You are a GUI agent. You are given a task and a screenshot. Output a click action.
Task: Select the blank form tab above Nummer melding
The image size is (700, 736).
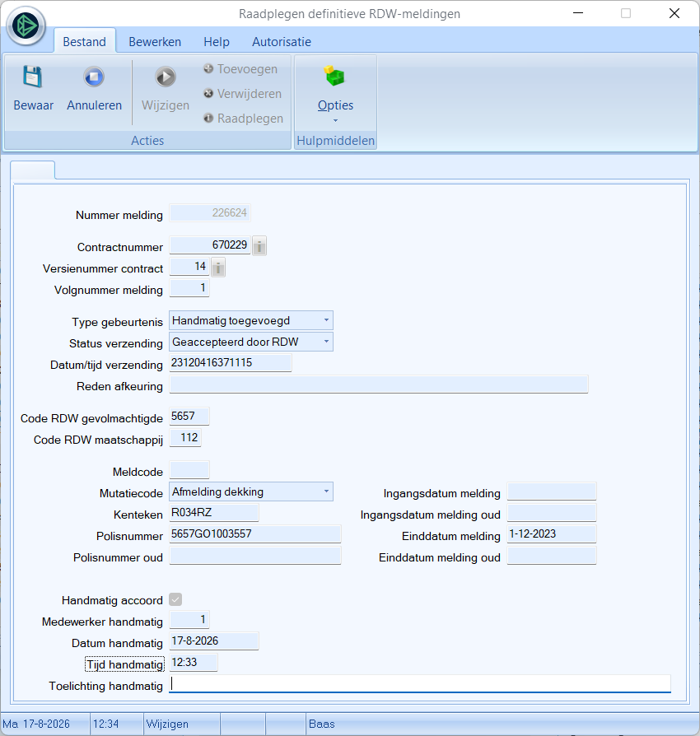32,170
